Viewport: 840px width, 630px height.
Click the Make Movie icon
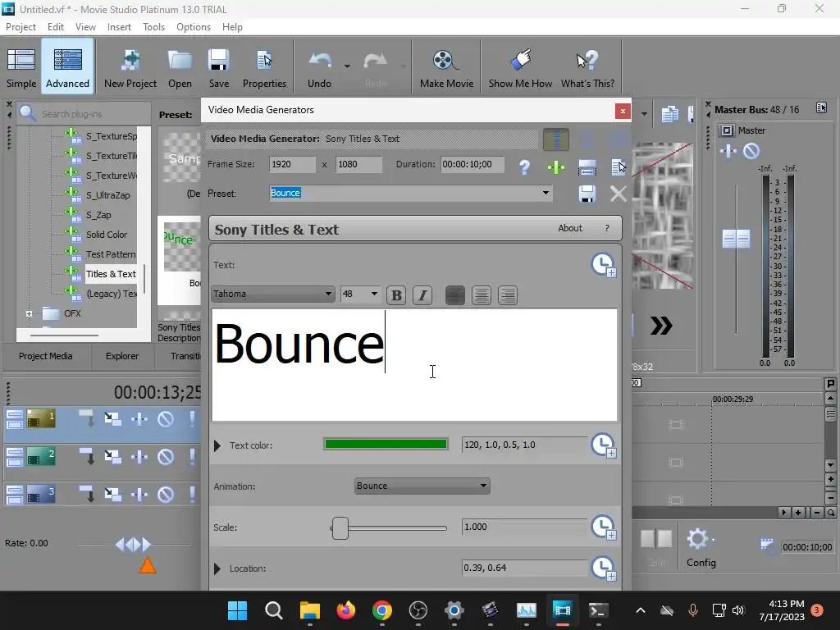[x=446, y=67]
